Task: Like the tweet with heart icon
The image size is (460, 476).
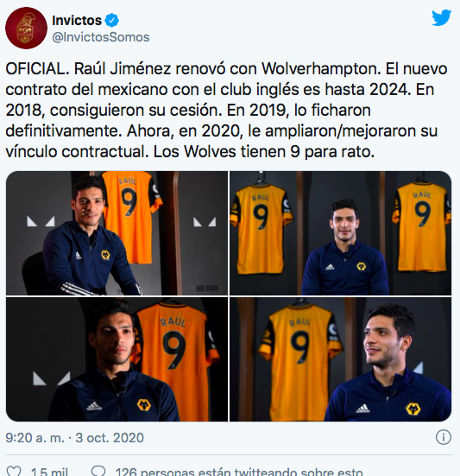Action: click(x=14, y=471)
